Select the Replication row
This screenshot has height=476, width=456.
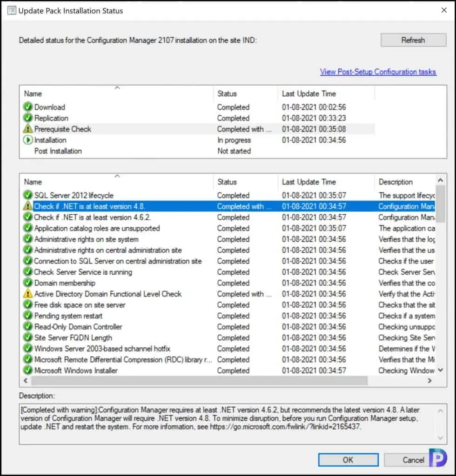point(198,118)
